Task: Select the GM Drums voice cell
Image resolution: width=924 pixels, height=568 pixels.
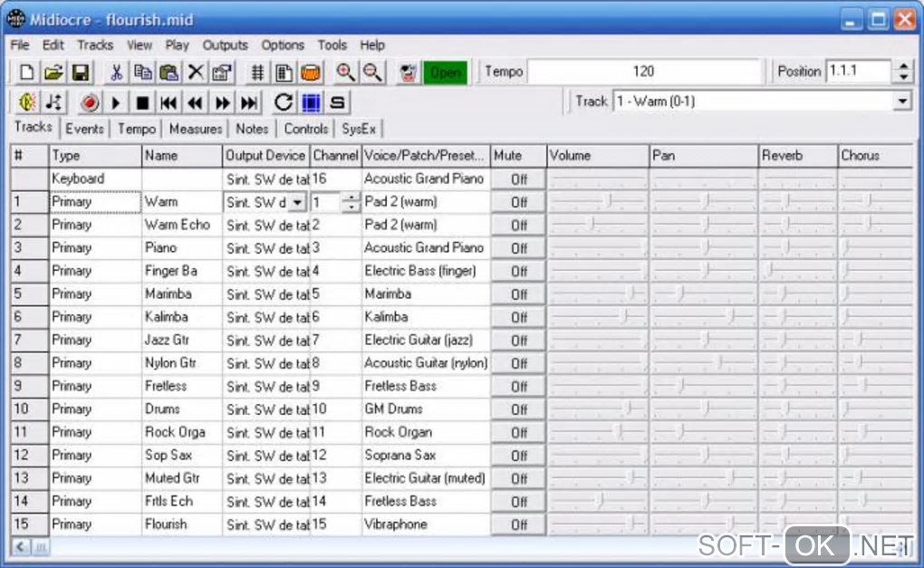Action: [x=426, y=409]
